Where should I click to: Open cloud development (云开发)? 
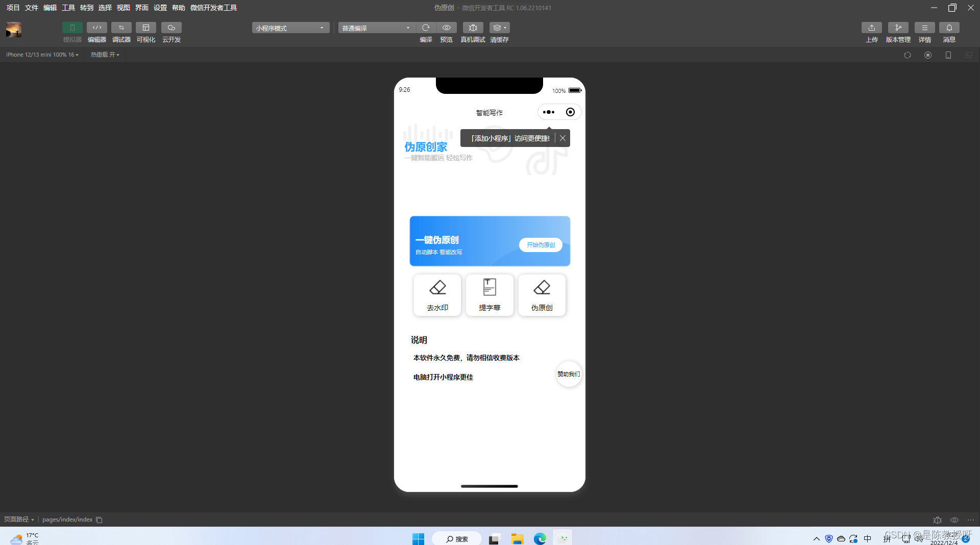pos(171,28)
